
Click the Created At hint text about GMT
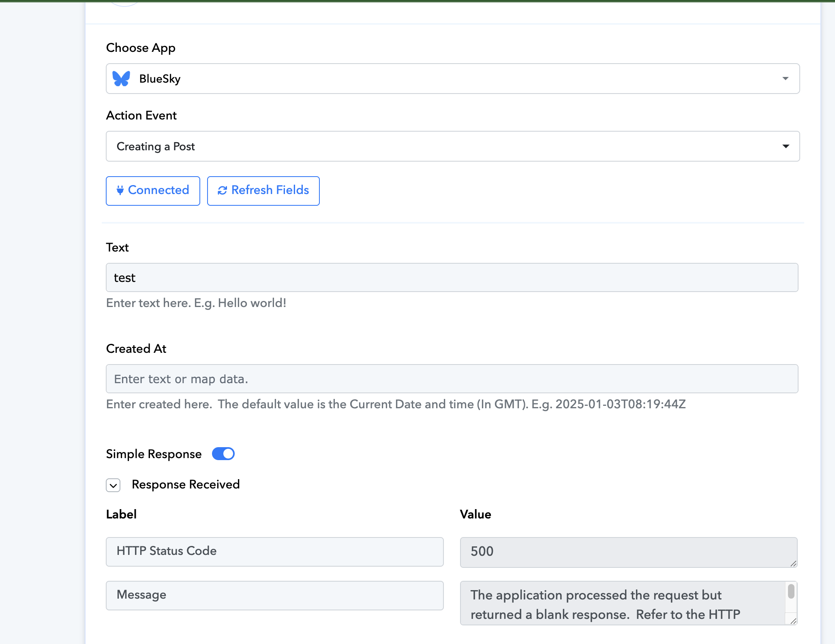(x=396, y=404)
